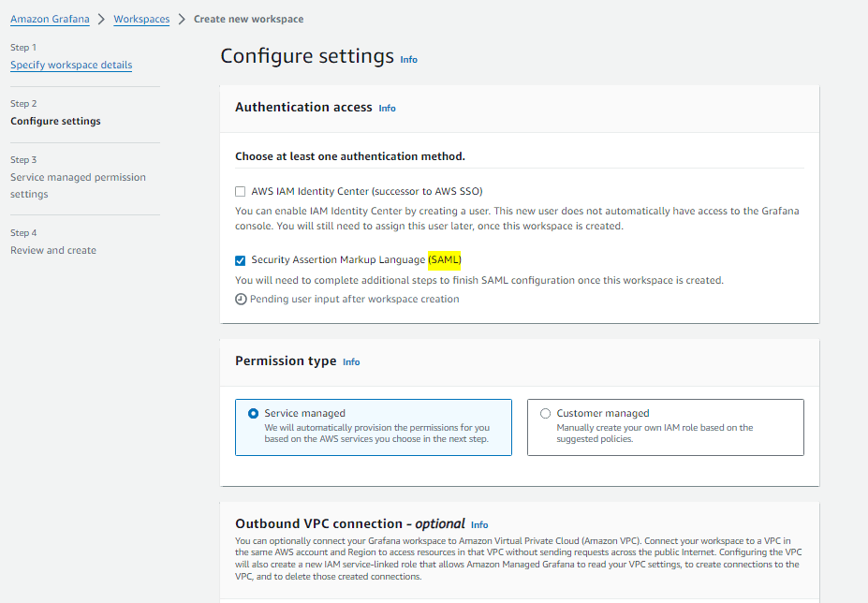Viewport: 868px width, 603px height.
Task: Select the Service managed radio button
Action: [253, 414]
